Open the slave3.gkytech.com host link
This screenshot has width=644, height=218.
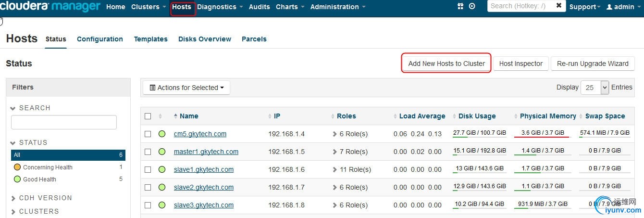(204, 205)
